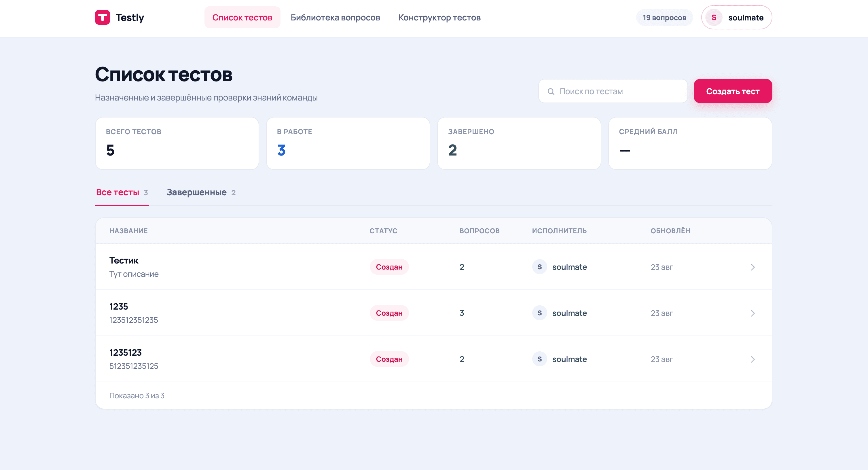Click the Вопросов column header
Viewport: 868px width, 470px height.
click(480, 231)
